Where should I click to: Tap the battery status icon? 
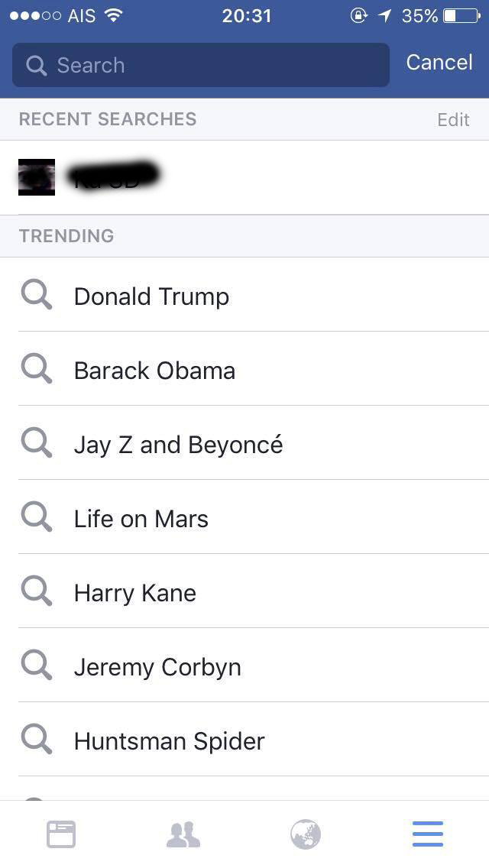click(461, 15)
